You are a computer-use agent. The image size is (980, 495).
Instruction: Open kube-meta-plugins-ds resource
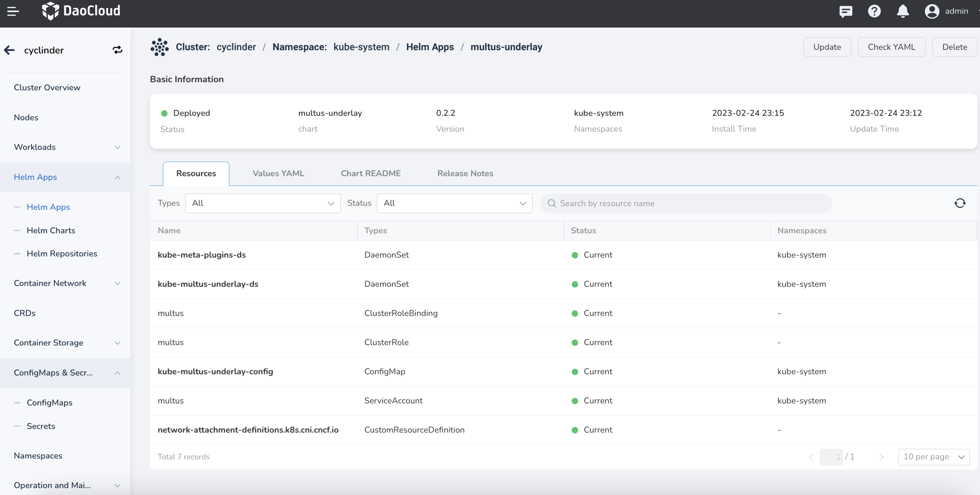point(202,255)
